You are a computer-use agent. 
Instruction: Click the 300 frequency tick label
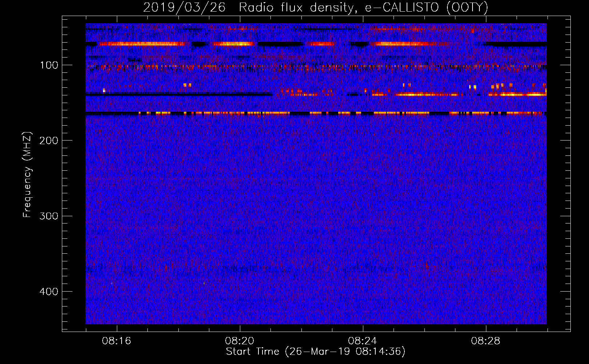pos(49,216)
